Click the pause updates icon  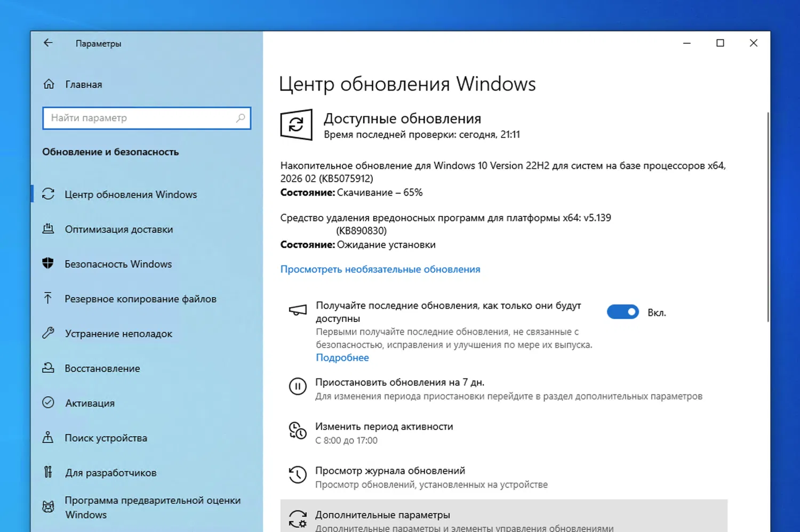pyautogui.click(x=298, y=387)
